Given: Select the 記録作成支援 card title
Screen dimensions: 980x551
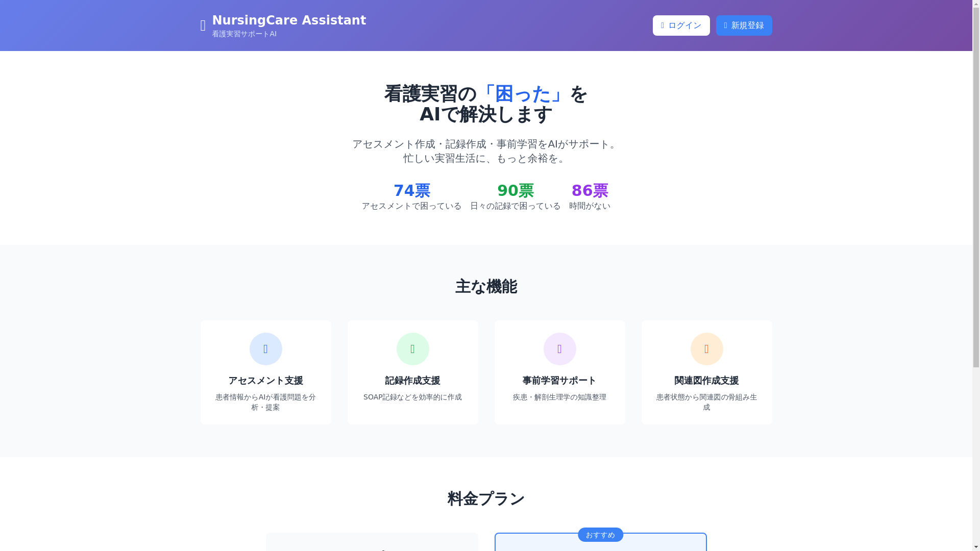Looking at the screenshot, I should click(x=412, y=381).
